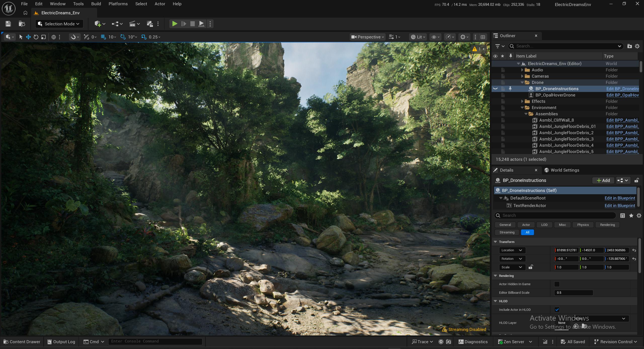
Task: Click the viewport layout grid icon
Action: click(483, 37)
